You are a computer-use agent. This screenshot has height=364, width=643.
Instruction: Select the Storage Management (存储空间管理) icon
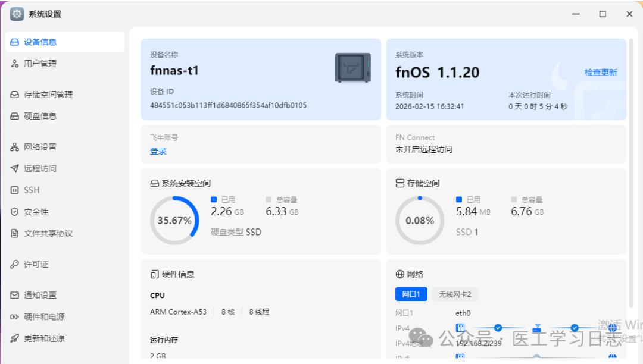(15, 95)
